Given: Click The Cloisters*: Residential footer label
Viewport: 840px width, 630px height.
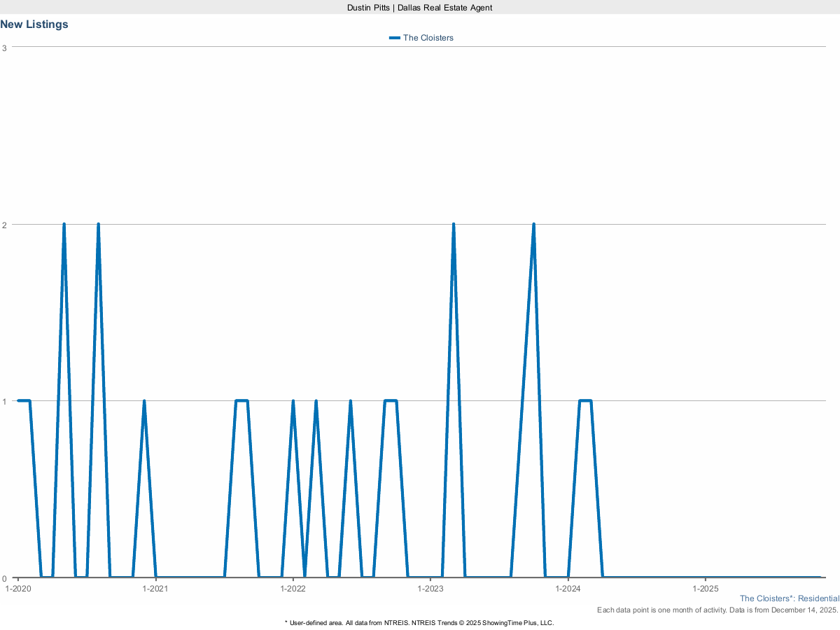Looking at the screenshot, I should pyautogui.click(x=789, y=598).
